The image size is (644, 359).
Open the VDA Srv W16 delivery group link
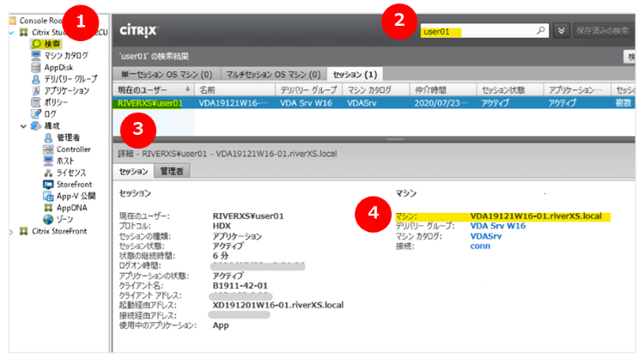point(498,226)
